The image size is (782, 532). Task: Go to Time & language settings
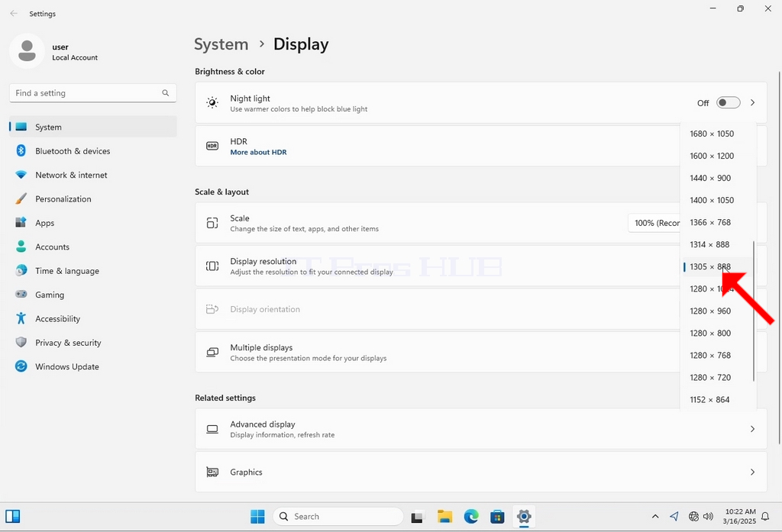click(x=92, y=270)
